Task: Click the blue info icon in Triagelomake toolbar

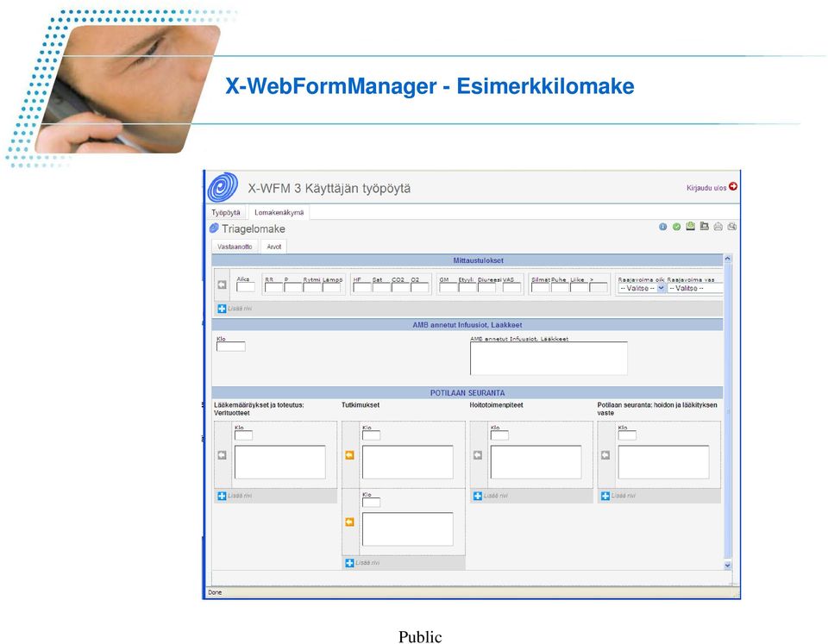Action: (662, 227)
